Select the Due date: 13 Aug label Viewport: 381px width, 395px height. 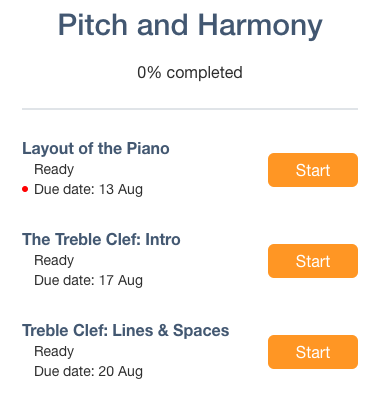(88, 189)
